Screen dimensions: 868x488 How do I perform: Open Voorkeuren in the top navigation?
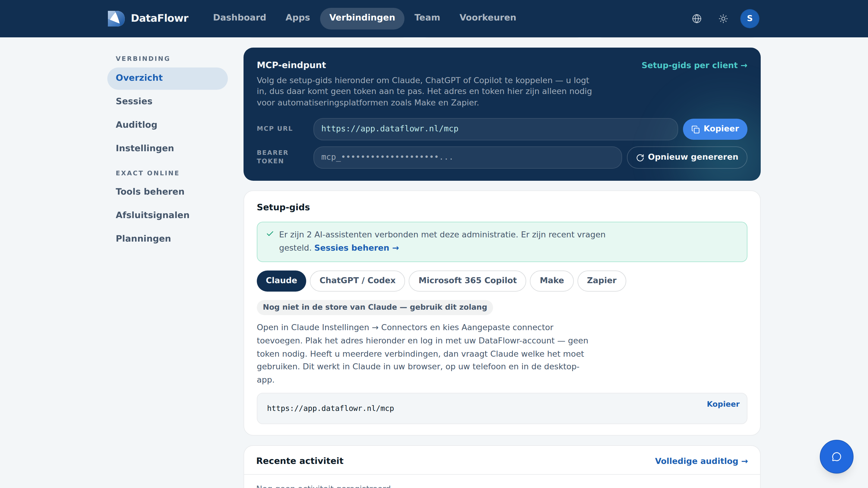(488, 17)
